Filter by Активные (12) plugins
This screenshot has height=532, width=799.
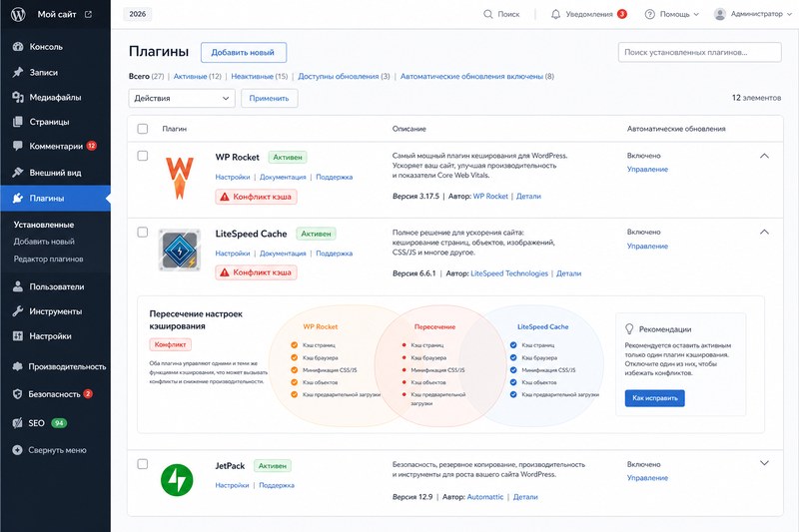click(x=197, y=77)
